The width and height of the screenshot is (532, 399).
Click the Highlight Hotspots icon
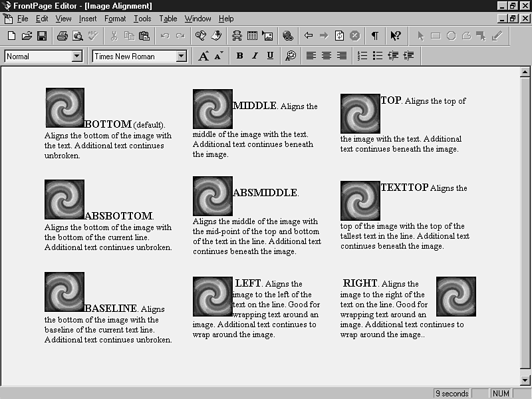pyautogui.click(x=481, y=36)
